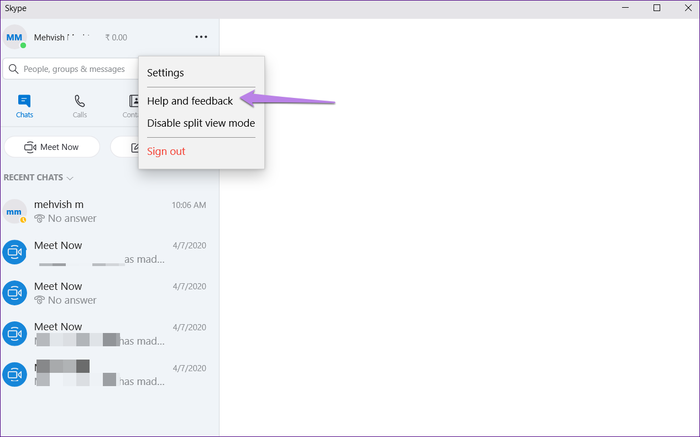Close the Skype window
Viewport: 700px width, 437px height.
point(688,8)
